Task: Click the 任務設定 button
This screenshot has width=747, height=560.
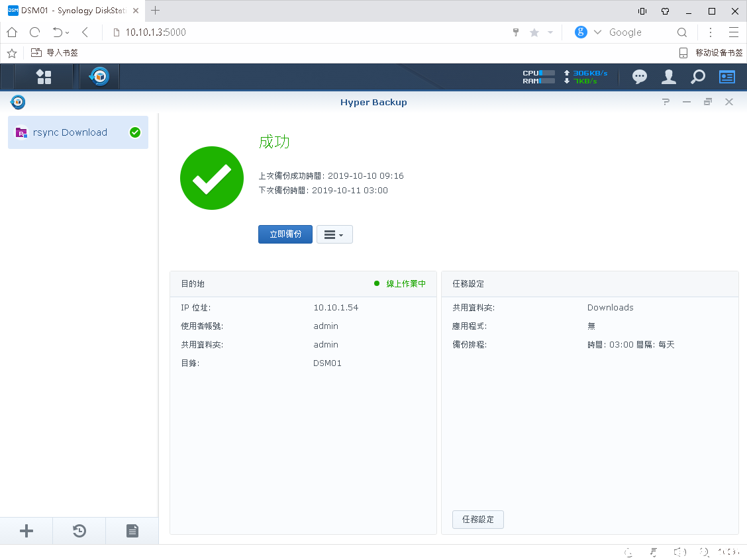Action: click(477, 520)
